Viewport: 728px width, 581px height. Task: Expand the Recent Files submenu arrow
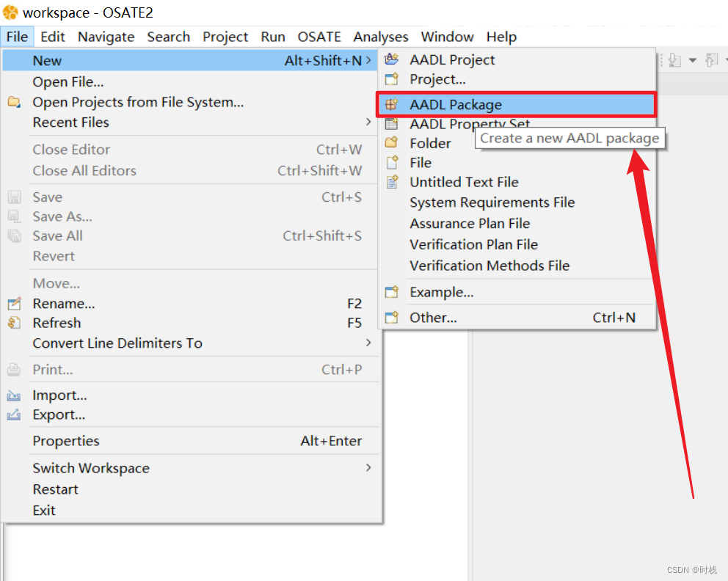click(x=368, y=122)
